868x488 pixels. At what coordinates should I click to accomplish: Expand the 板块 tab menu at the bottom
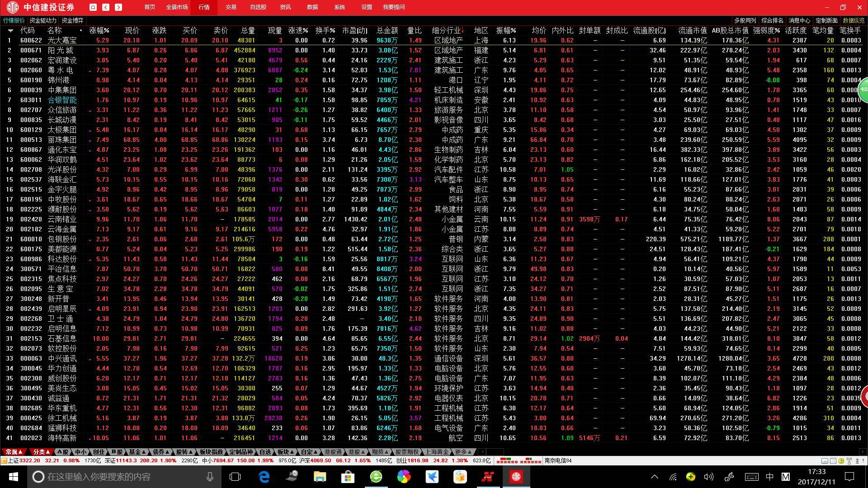coord(285,452)
